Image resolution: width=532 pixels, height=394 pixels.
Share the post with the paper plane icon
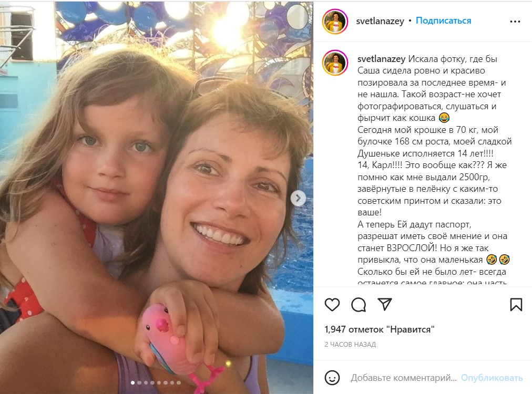coord(385,305)
